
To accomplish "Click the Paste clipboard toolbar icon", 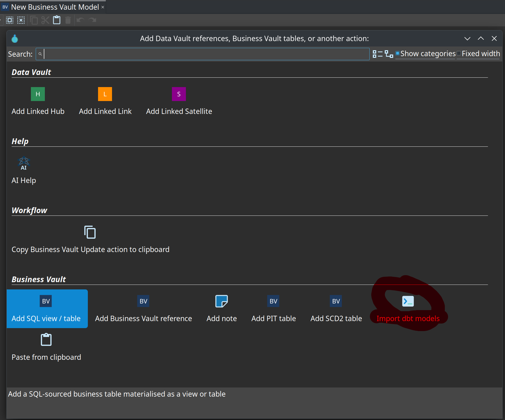I will pyautogui.click(x=57, y=20).
